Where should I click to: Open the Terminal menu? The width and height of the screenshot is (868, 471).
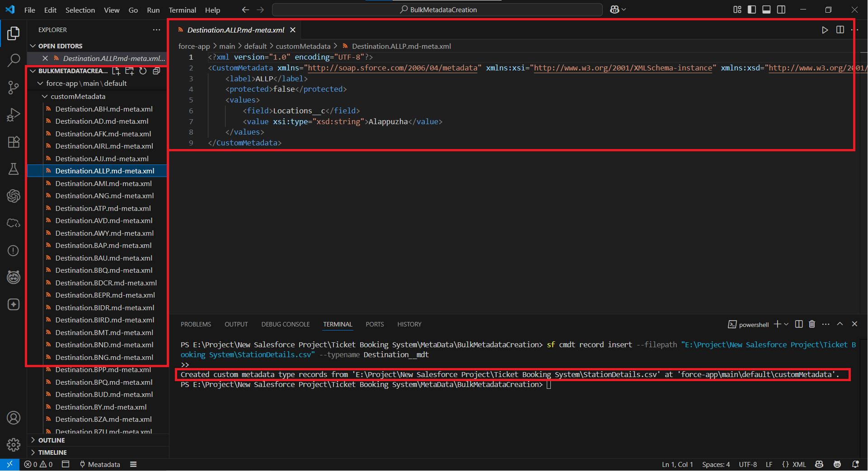click(x=182, y=10)
